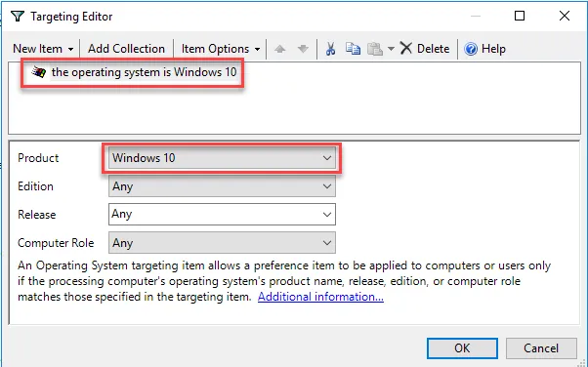This screenshot has width=588, height=367.
Task: Click Add Collection in toolbar
Action: pyautogui.click(x=126, y=49)
